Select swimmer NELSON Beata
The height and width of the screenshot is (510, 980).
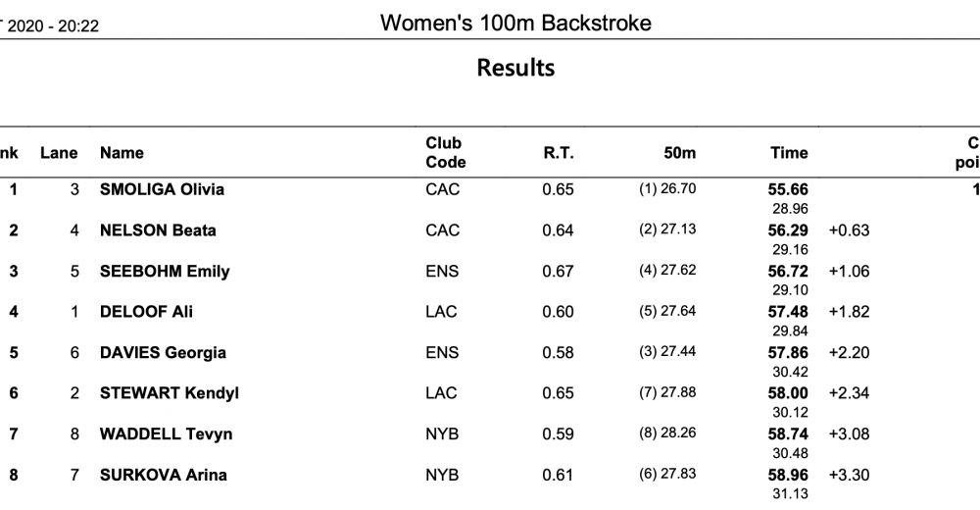click(x=158, y=230)
